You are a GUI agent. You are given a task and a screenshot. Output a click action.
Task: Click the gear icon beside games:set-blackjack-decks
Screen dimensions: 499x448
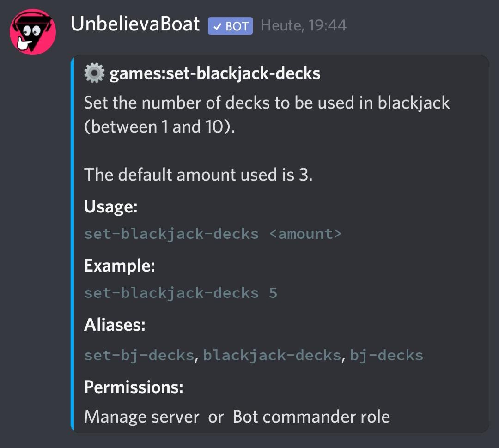coord(94,73)
